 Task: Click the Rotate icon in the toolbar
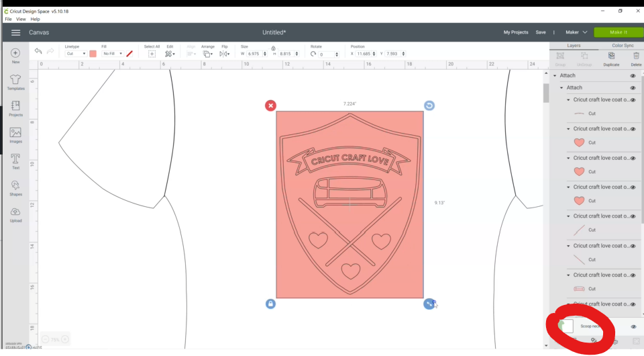(313, 54)
